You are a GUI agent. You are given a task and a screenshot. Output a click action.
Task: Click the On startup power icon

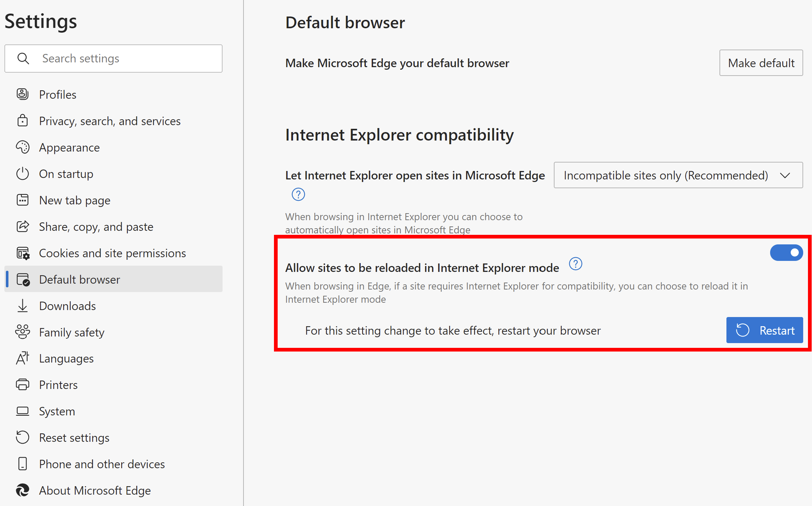22,174
